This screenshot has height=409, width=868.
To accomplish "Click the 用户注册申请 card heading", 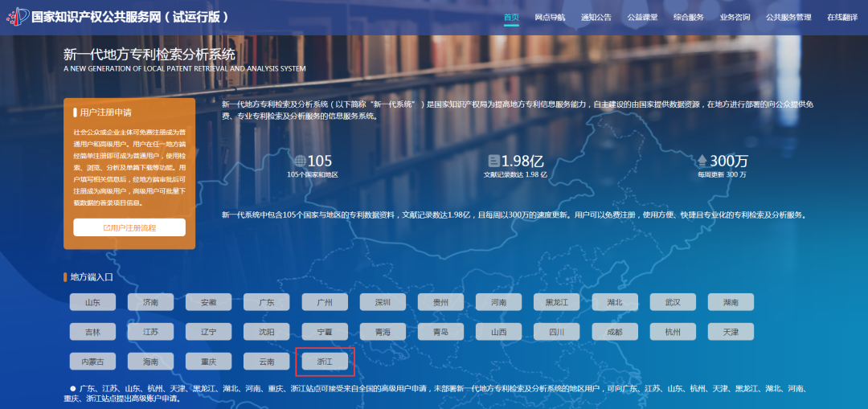I will click(x=106, y=112).
